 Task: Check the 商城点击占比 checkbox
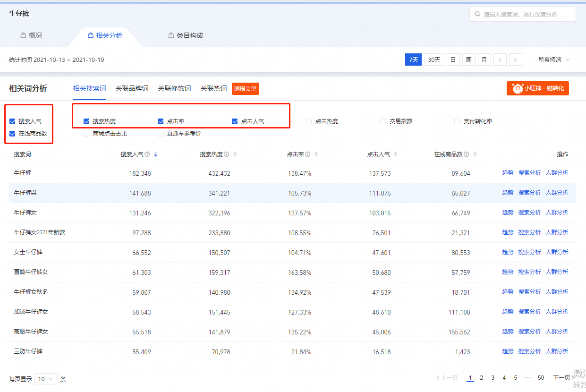[x=86, y=134]
